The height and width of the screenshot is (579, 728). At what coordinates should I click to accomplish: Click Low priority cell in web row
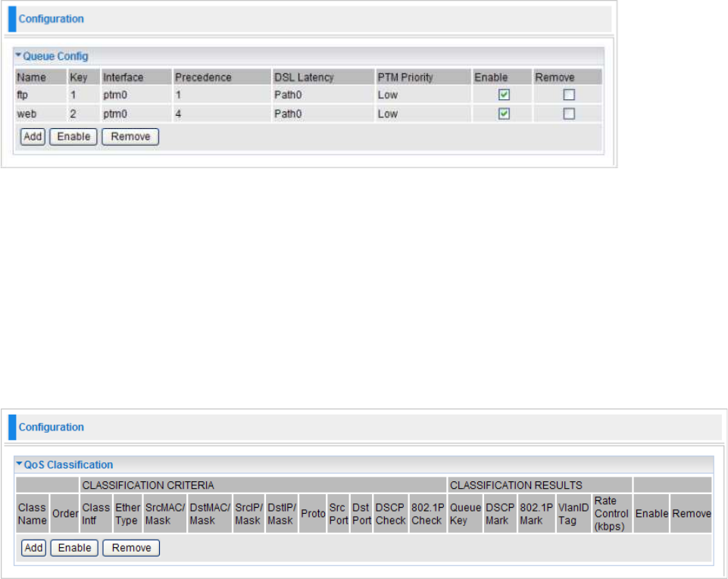click(423, 114)
